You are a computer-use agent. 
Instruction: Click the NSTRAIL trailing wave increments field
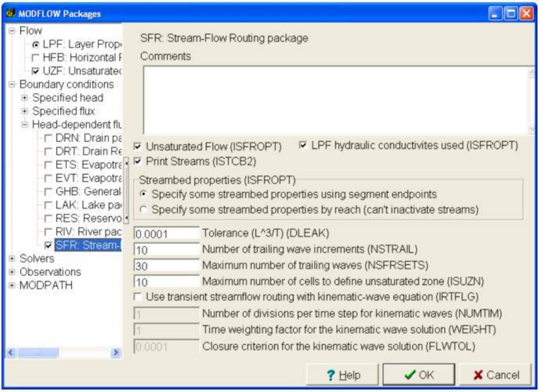pyautogui.click(x=166, y=249)
